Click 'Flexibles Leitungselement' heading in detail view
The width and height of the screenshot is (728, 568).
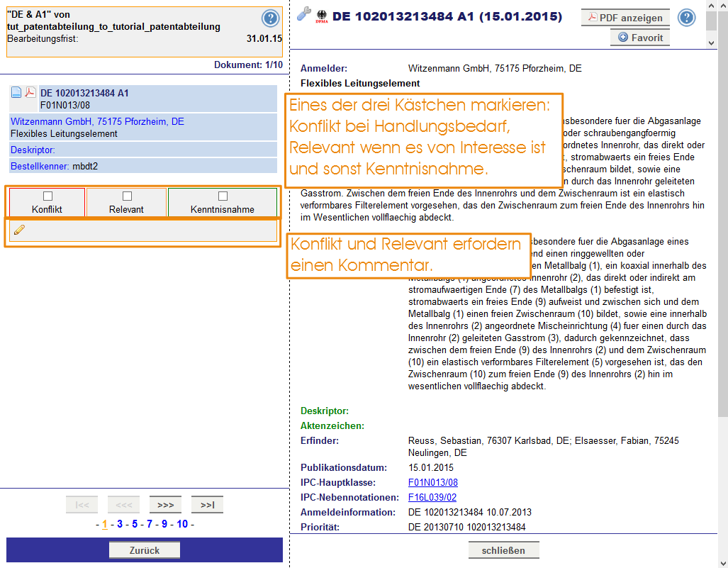coord(360,83)
